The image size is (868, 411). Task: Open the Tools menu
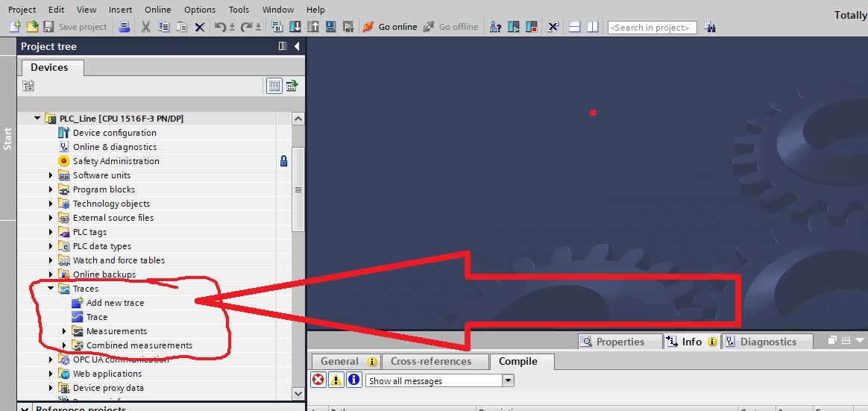click(x=239, y=10)
